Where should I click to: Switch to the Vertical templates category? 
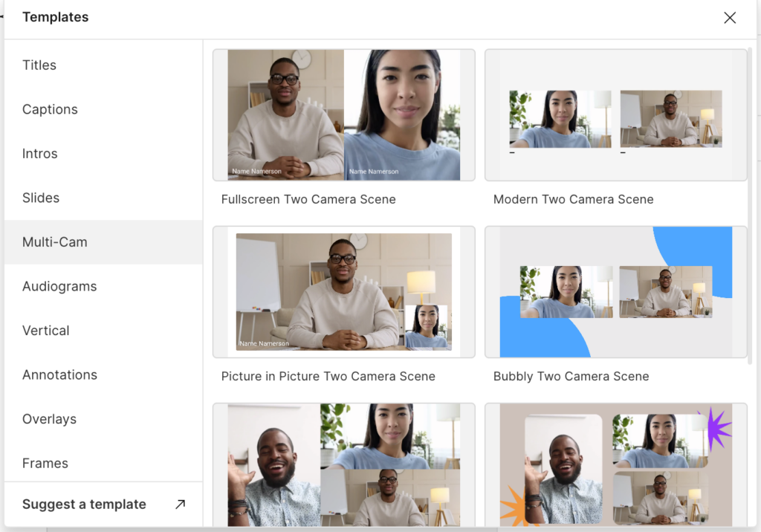(45, 330)
